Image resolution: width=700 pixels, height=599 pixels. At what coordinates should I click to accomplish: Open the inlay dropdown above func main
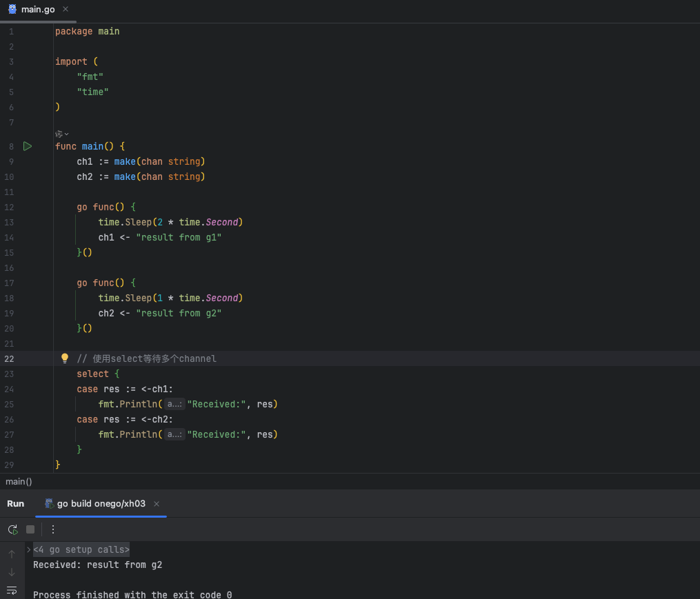[x=61, y=134]
